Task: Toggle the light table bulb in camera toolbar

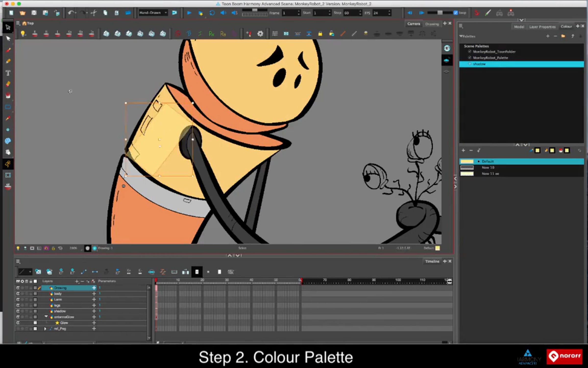Action: [23, 34]
